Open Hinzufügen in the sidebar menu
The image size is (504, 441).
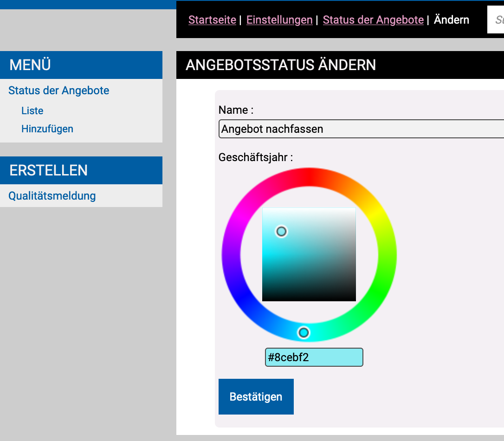click(47, 129)
